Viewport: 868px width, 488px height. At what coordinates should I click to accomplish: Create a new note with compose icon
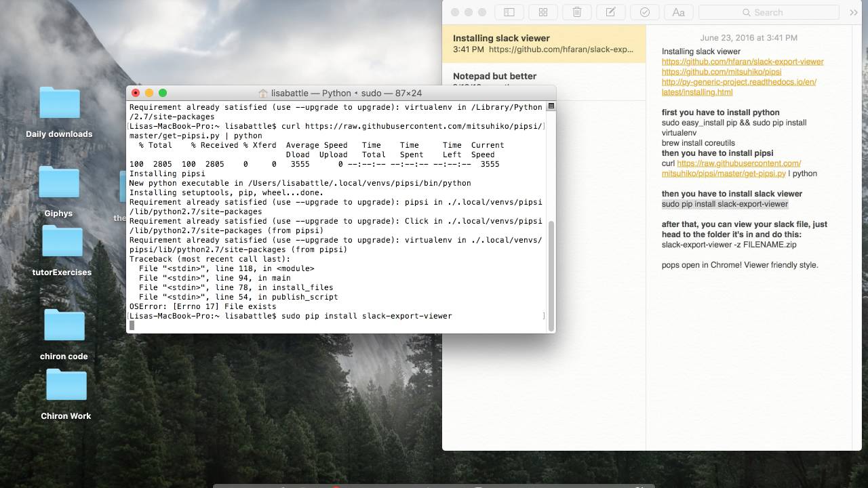(610, 12)
